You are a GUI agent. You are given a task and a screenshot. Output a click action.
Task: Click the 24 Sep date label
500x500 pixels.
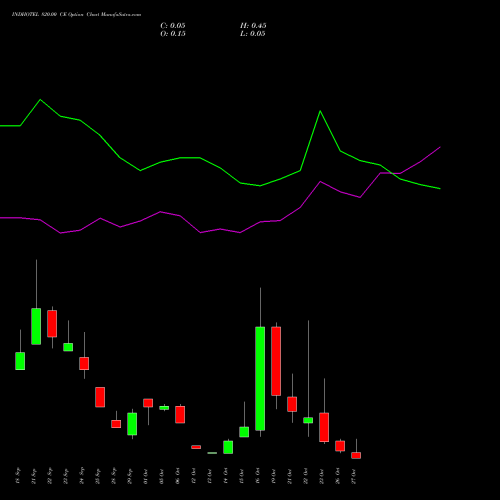point(82,476)
